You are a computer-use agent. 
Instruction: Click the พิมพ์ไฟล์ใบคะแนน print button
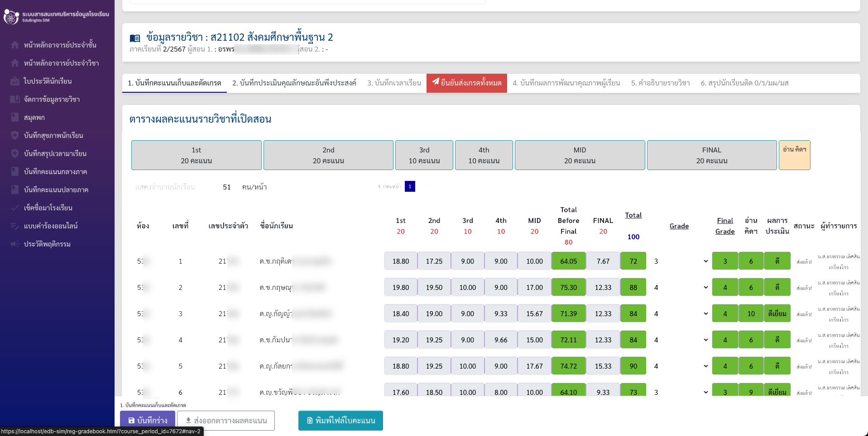click(x=340, y=420)
